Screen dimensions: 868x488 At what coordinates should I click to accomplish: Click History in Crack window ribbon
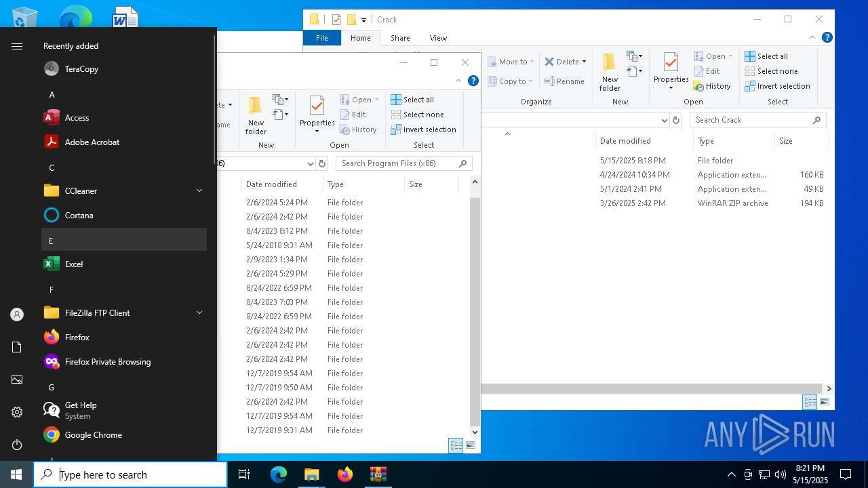[x=712, y=86]
